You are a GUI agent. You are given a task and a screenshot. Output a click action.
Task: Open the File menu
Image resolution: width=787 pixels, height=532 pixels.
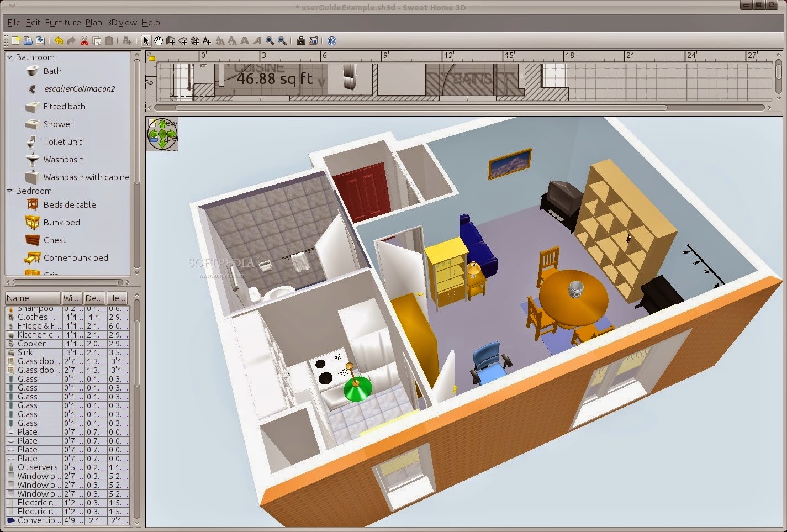pyautogui.click(x=14, y=23)
